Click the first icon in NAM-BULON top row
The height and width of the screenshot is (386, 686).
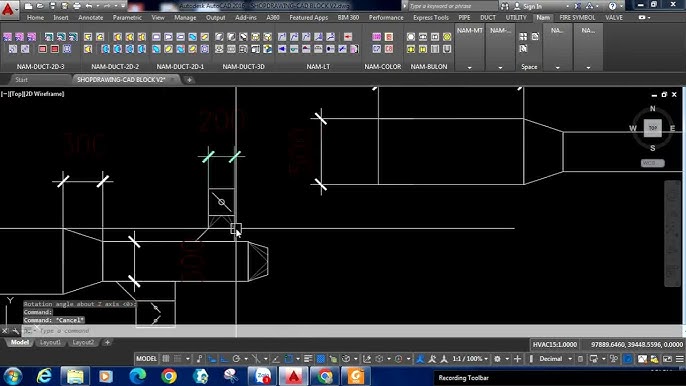pos(411,37)
